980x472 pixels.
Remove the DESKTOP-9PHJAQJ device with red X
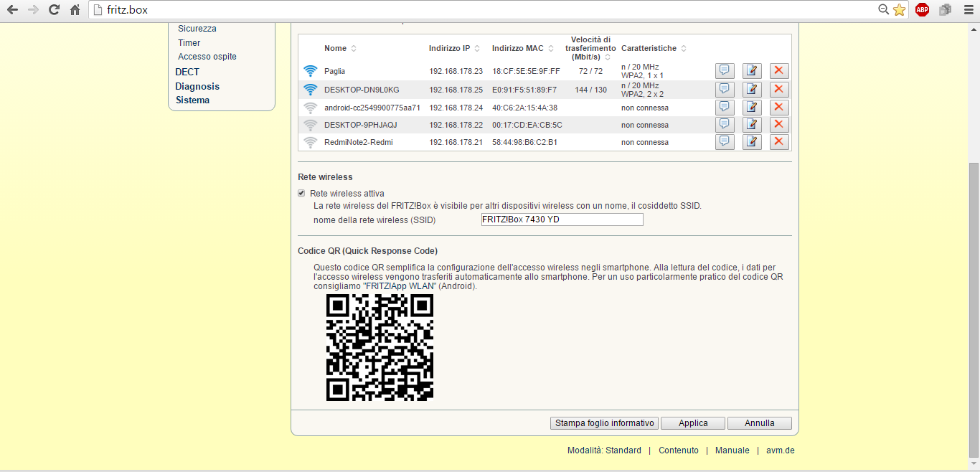coord(779,125)
